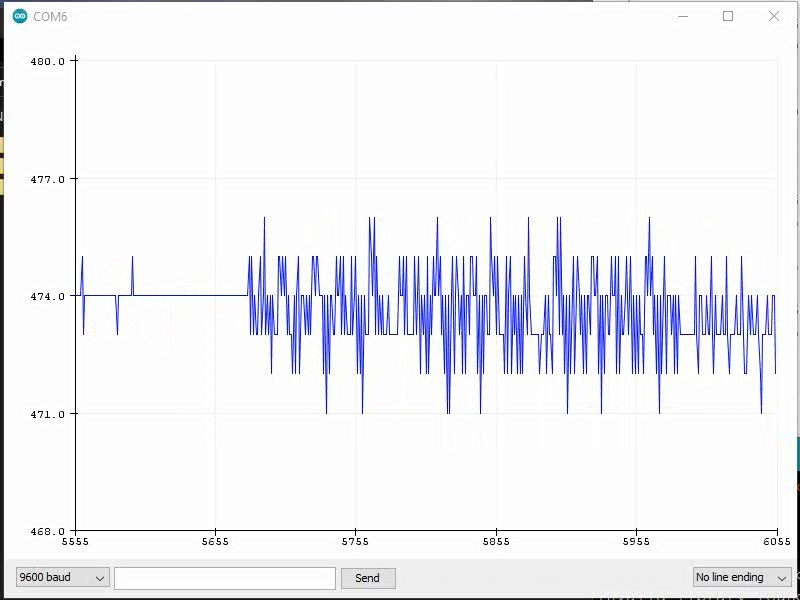Maximize the COM6 plotter window
The image size is (800, 600).
pos(728,16)
